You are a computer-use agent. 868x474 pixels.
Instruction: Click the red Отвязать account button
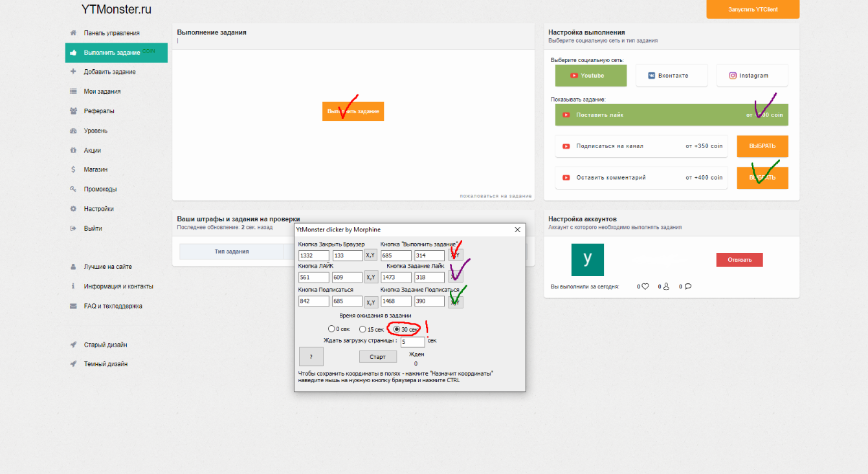[x=739, y=260]
